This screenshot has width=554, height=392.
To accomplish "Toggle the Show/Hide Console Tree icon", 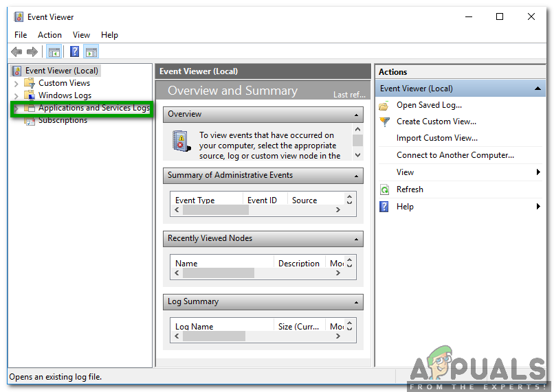I will [x=54, y=52].
